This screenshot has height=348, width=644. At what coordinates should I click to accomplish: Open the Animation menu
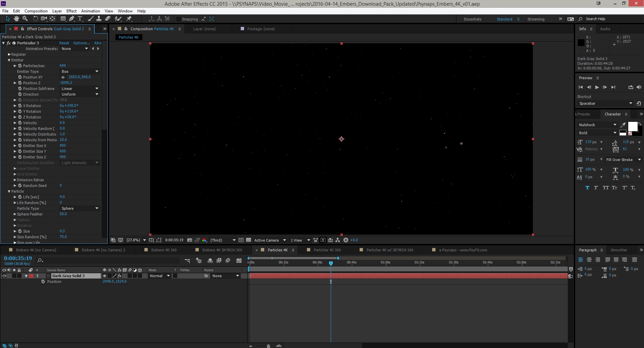[x=90, y=11]
